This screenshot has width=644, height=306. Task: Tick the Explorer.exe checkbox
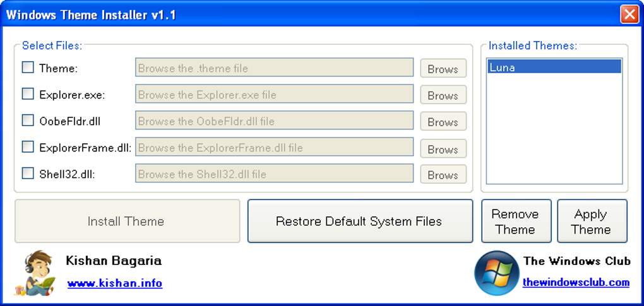tap(28, 94)
